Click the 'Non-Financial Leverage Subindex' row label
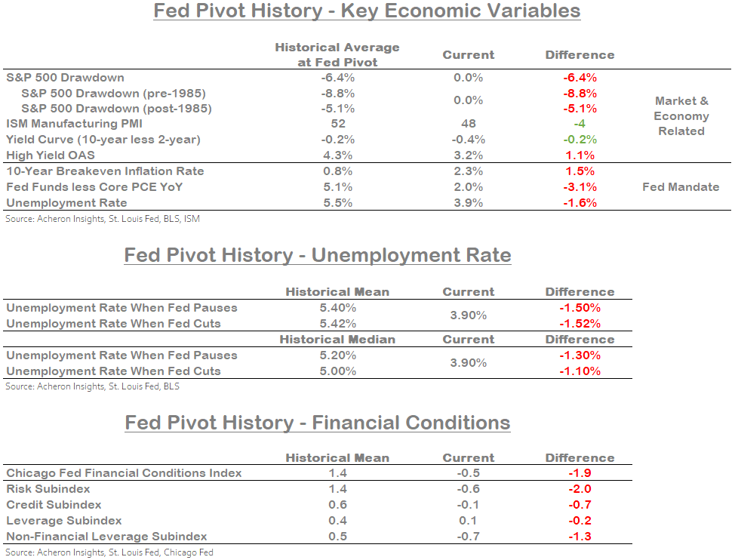Viewport: 735px width, 560px height. [106, 537]
